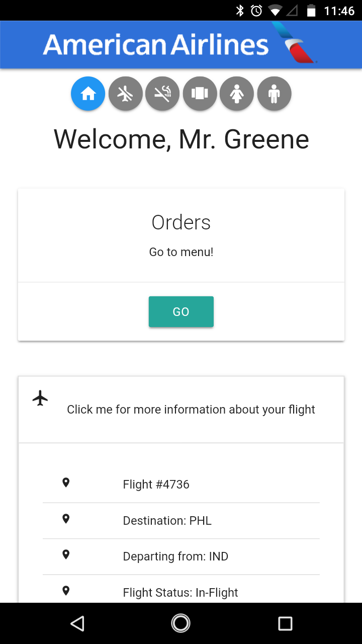The height and width of the screenshot is (644, 362).
Task: Select the Flight #4736 row
Action: click(x=181, y=484)
